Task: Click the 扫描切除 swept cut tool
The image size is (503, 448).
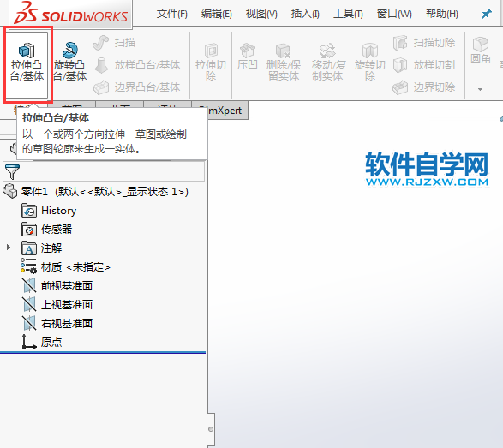Action: coord(424,43)
